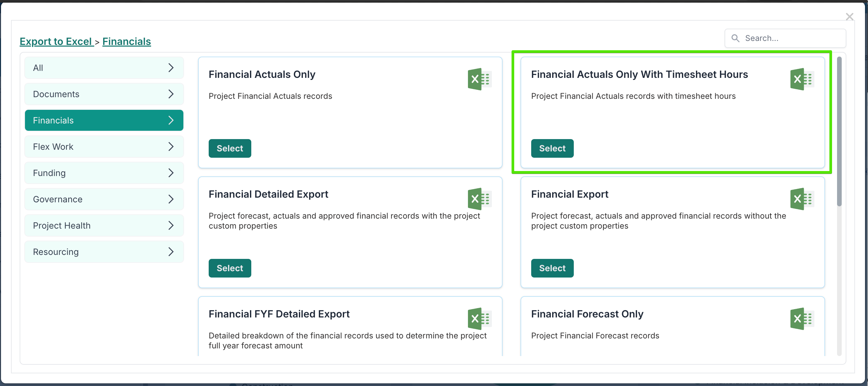
Task: Switch to Project Health category
Action: coord(104,225)
